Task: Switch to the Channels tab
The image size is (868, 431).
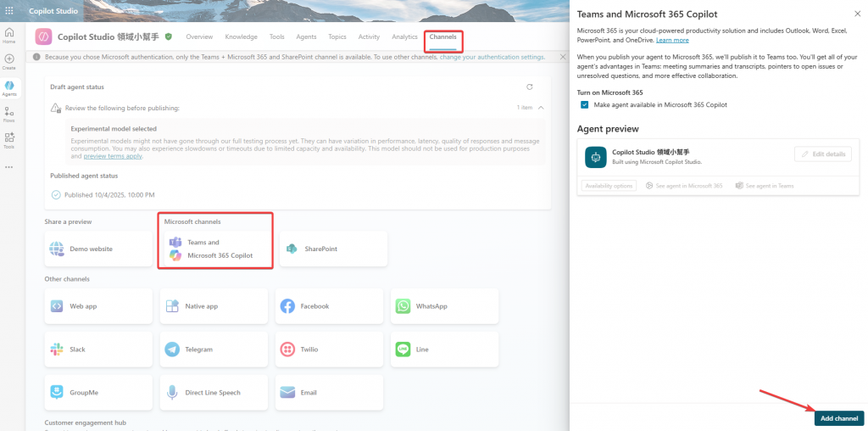Action: 442,36
